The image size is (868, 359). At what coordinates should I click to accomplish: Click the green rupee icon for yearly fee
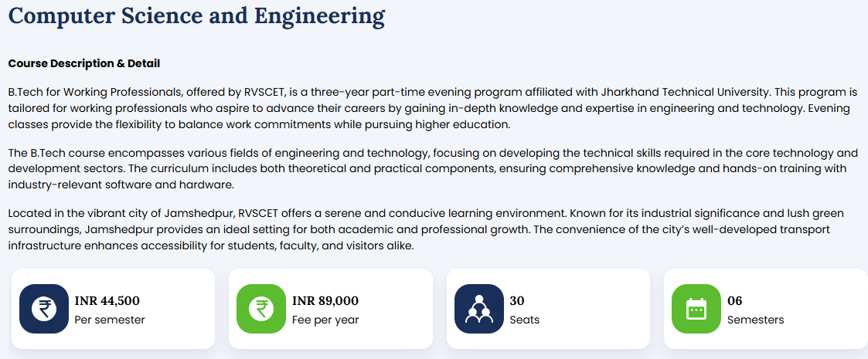261,309
